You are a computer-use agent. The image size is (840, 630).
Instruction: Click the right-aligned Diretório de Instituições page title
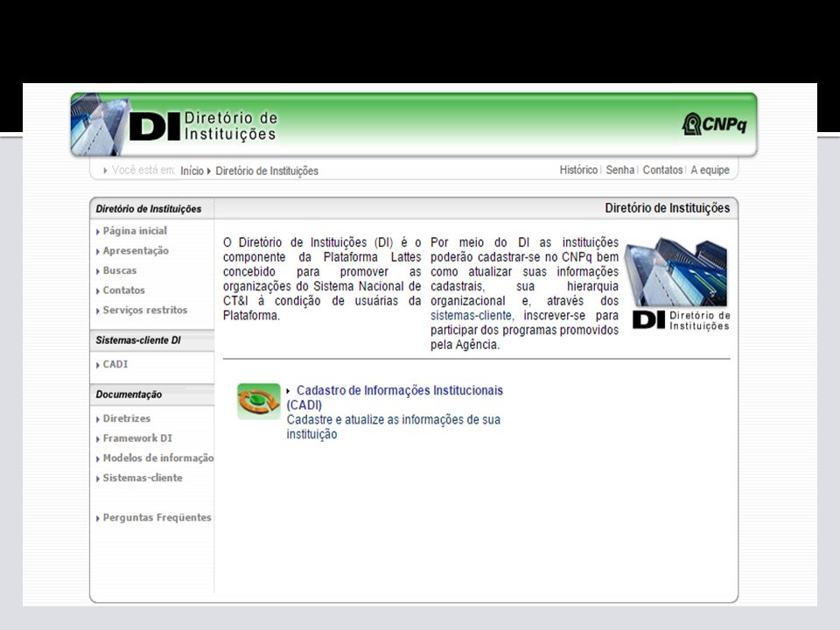667,208
